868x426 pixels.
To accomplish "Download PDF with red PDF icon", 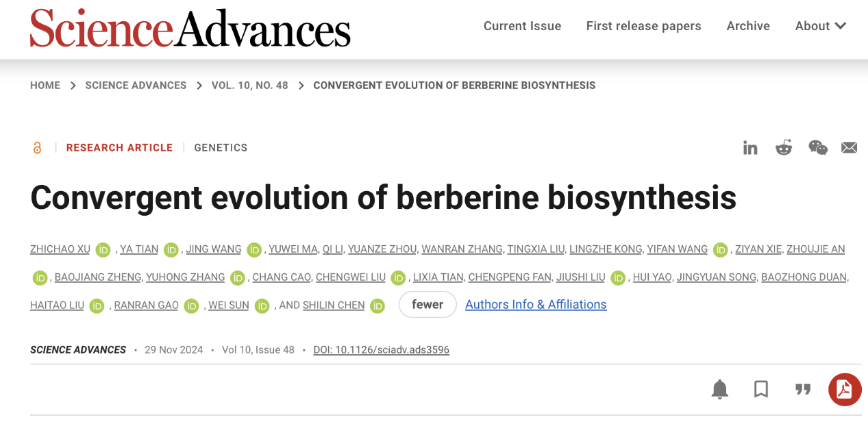I will tap(844, 389).
